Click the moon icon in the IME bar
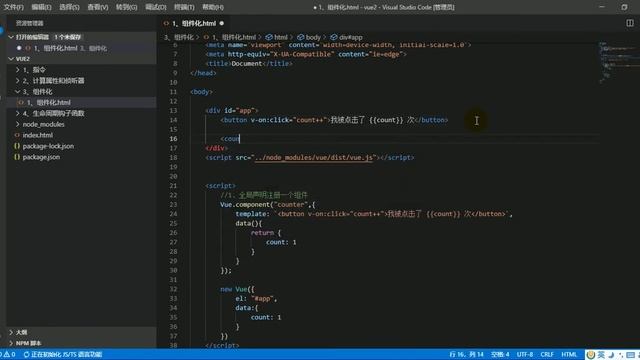640x360 pixels. tap(611, 355)
